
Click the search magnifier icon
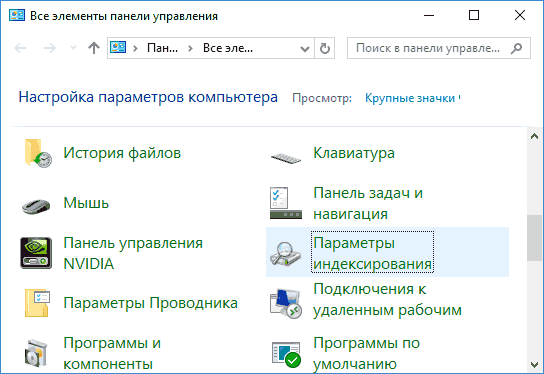coord(516,48)
